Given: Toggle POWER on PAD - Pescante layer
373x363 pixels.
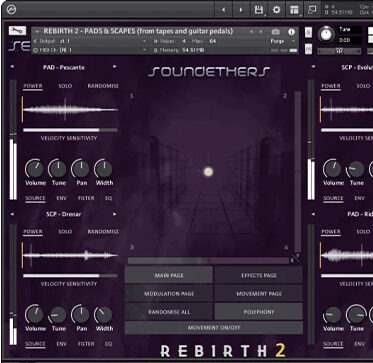Looking at the screenshot, I should (33, 86).
